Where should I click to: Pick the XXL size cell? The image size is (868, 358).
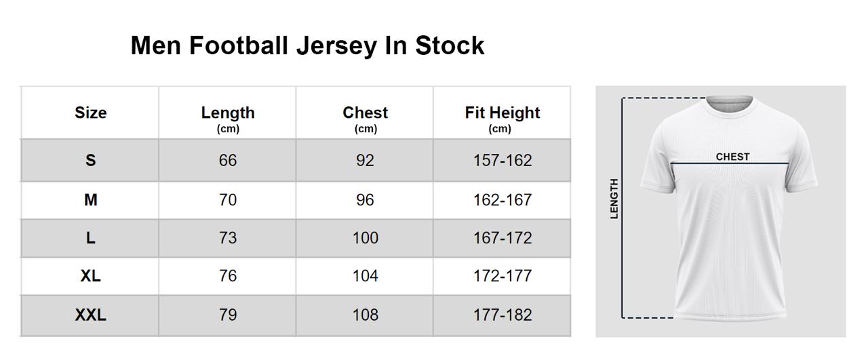pyautogui.click(x=90, y=315)
